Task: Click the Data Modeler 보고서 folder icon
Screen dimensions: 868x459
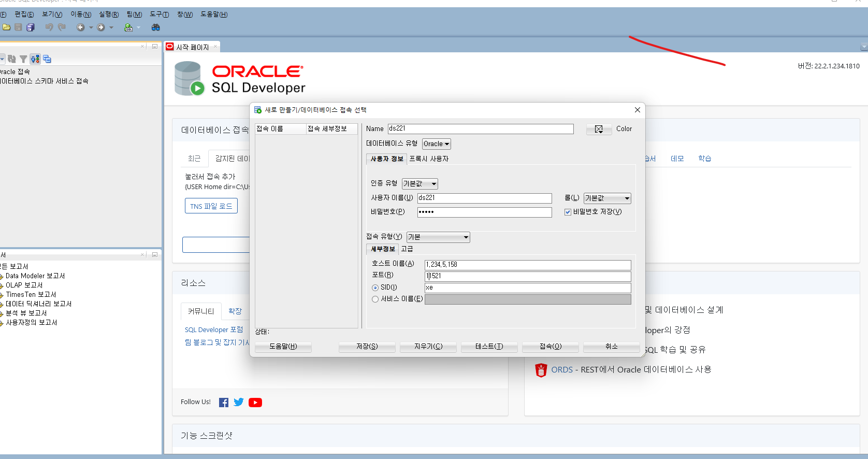Action: point(2,277)
